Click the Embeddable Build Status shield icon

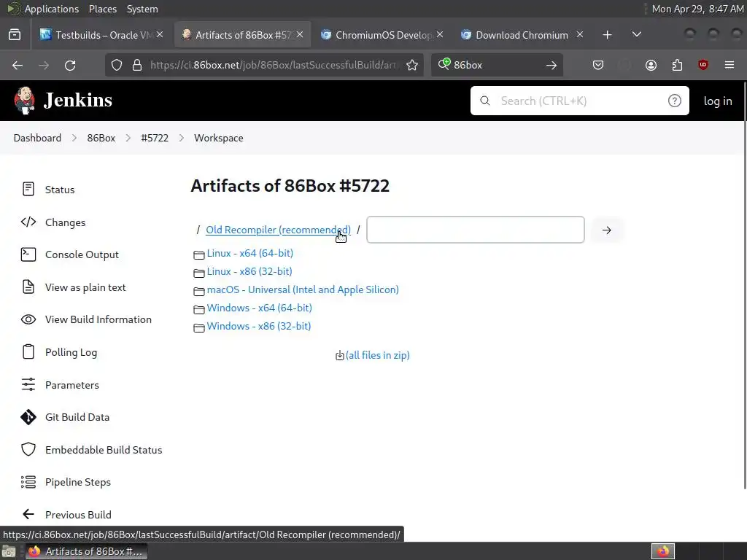[28, 449]
